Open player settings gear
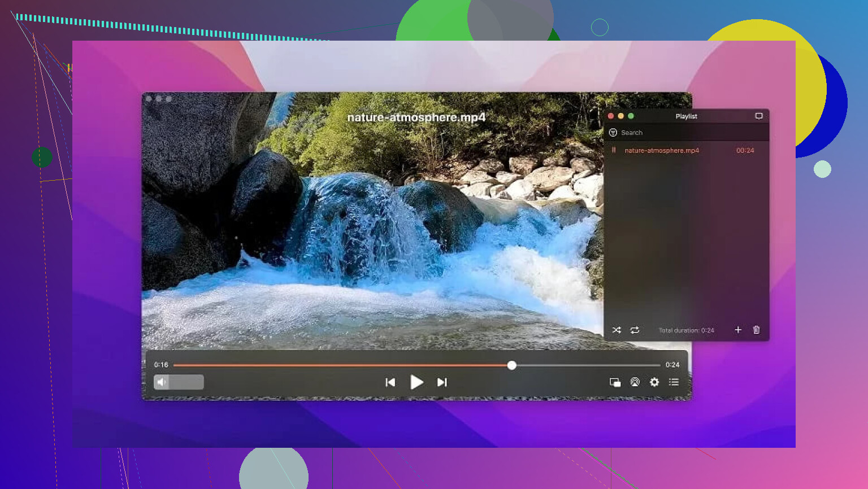 coord(654,382)
